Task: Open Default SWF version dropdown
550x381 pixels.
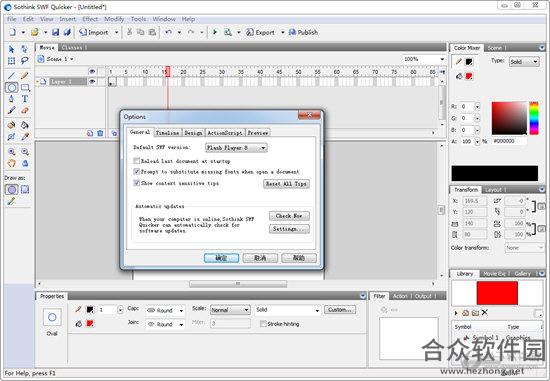Action: pos(236,148)
